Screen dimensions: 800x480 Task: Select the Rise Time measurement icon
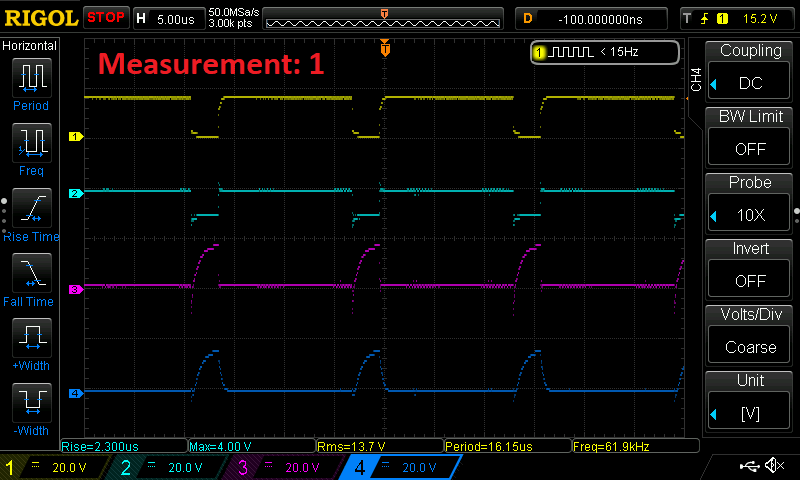tap(32, 208)
